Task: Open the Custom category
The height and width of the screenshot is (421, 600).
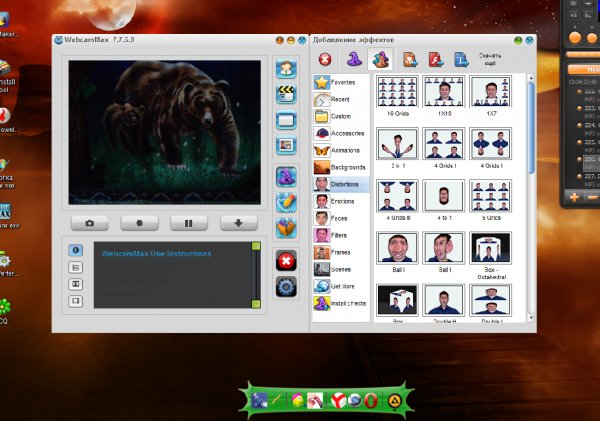Action: (341, 116)
